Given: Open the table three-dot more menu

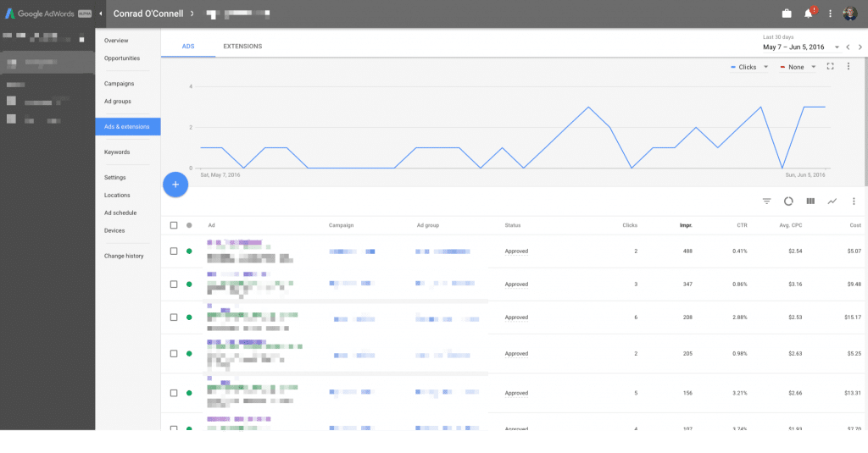Looking at the screenshot, I should [x=854, y=202].
